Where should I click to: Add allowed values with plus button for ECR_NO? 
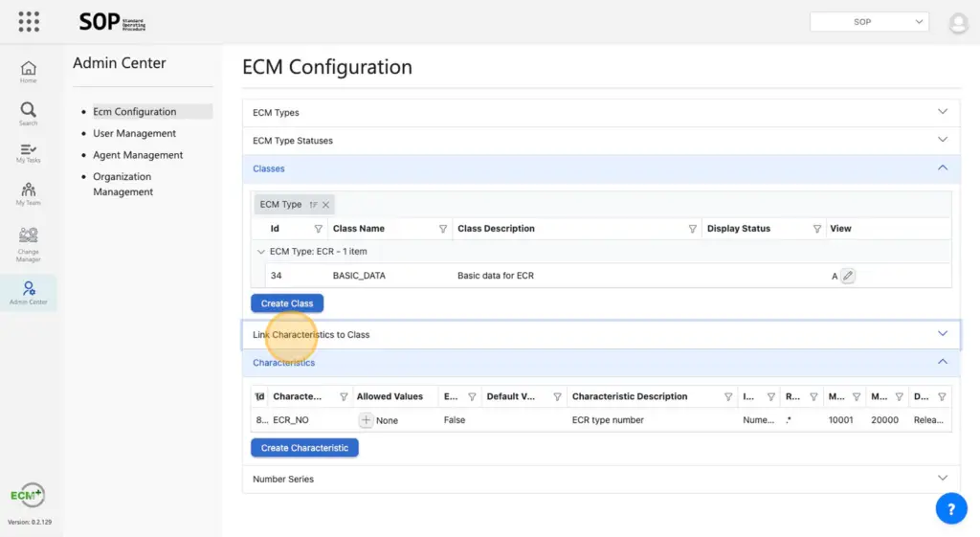click(366, 420)
